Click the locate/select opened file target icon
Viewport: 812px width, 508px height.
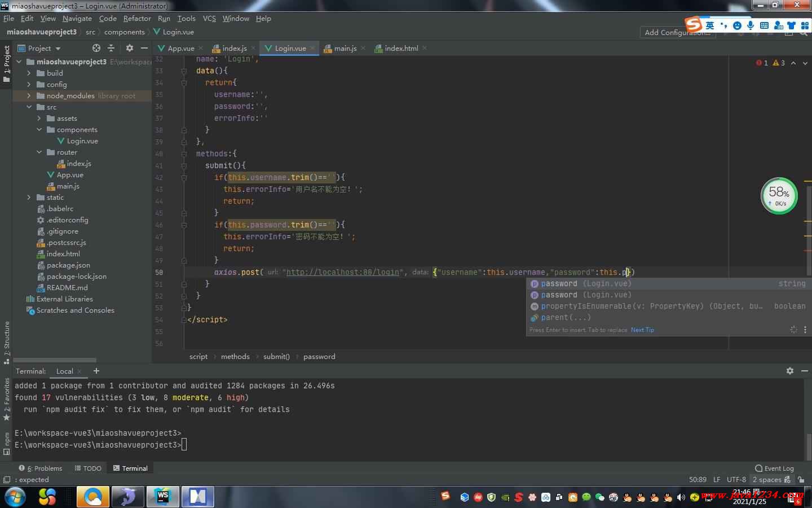[x=96, y=48]
